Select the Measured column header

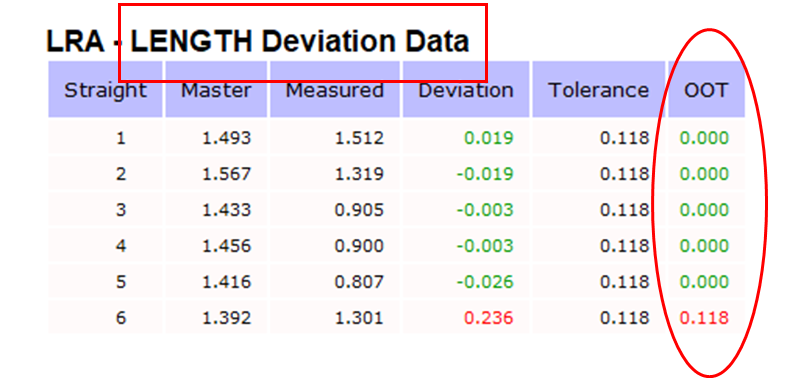pyautogui.click(x=334, y=91)
